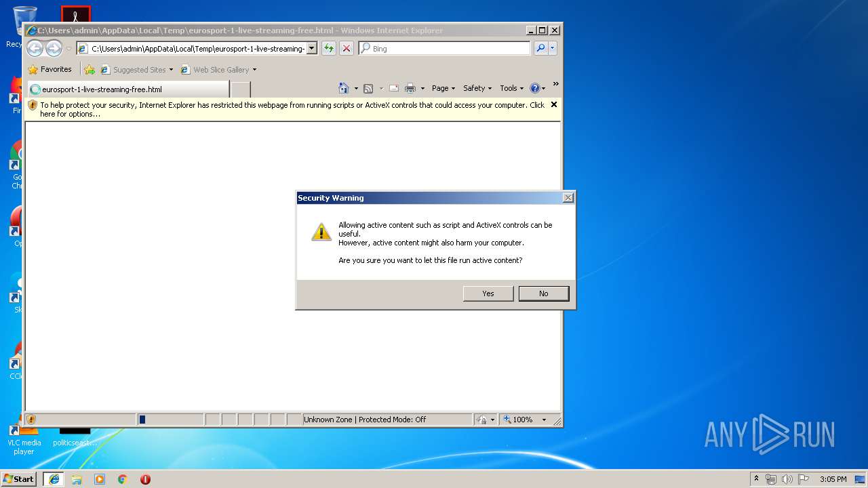868x488 pixels.
Task: Click the Read Mail envelope icon
Action: (393, 88)
